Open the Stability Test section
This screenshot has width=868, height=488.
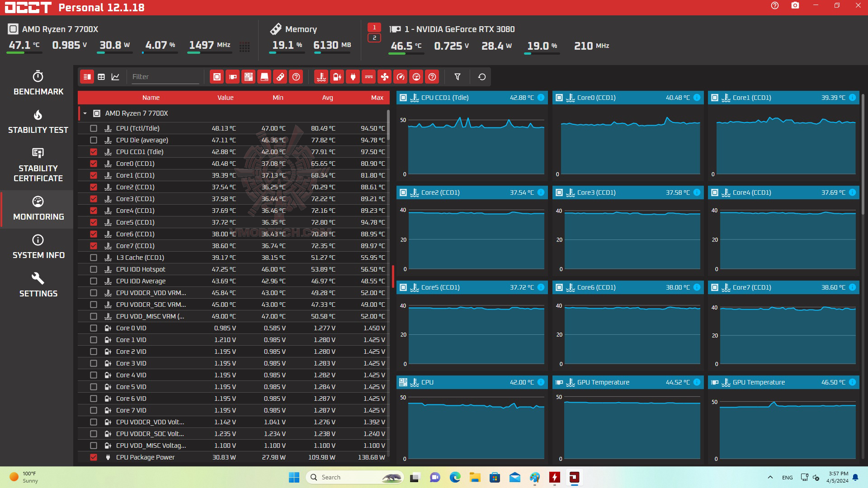38,122
